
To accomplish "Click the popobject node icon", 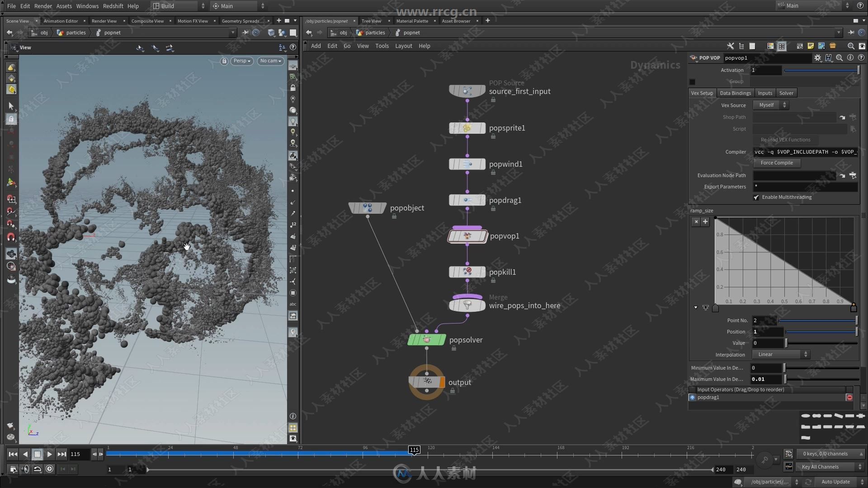I will (x=368, y=207).
